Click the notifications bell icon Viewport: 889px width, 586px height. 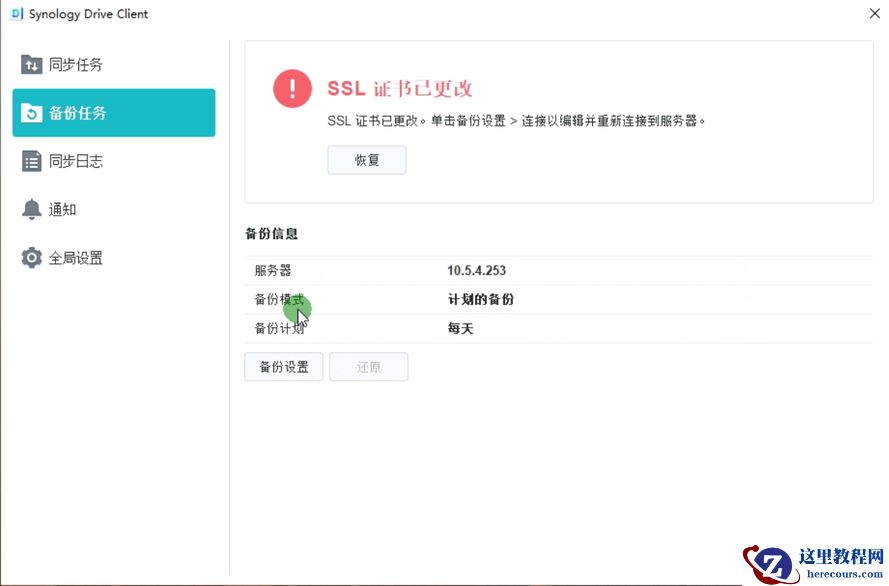coord(31,209)
